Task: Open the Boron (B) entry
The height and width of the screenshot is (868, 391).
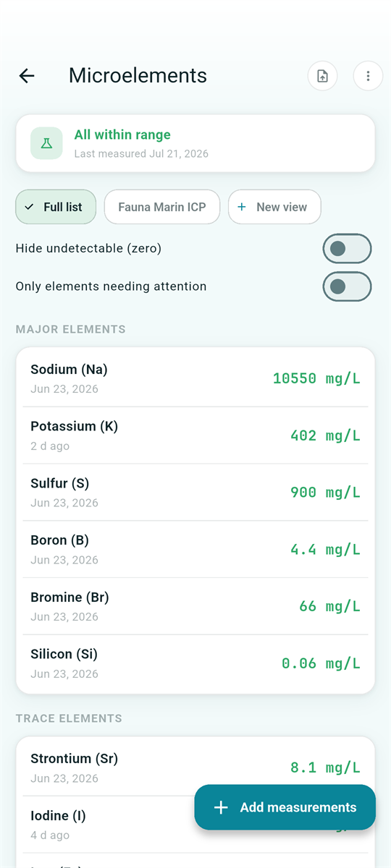Action: click(x=195, y=550)
